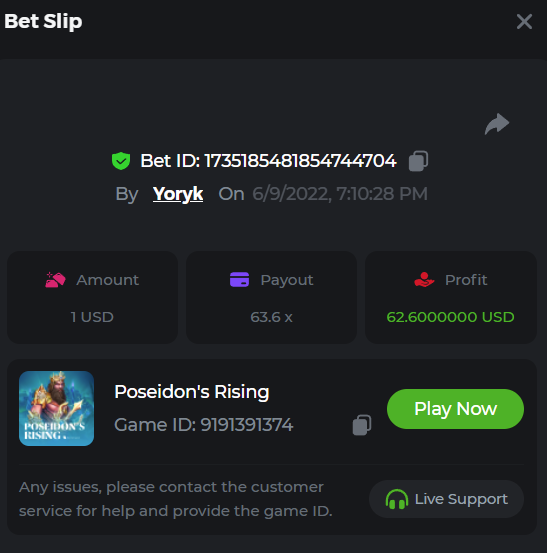Click the 62.6000000 USD profit value
Image resolution: width=547 pixels, height=553 pixels.
[x=450, y=317]
